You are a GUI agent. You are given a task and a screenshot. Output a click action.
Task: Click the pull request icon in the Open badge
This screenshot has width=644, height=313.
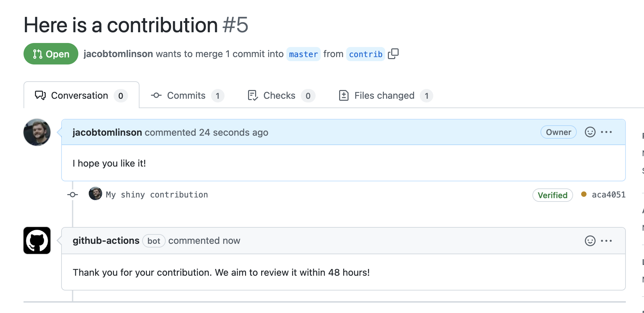point(38,53)
